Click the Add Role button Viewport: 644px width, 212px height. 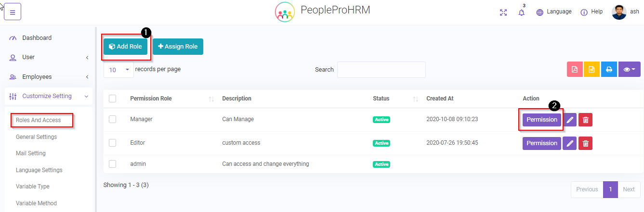[125, 47]
